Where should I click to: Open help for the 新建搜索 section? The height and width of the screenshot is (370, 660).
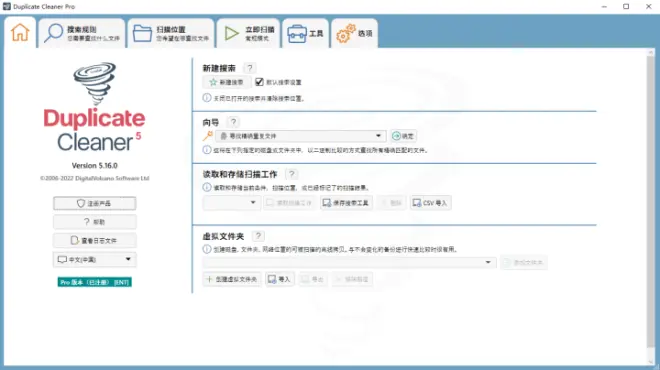[250, 68]
